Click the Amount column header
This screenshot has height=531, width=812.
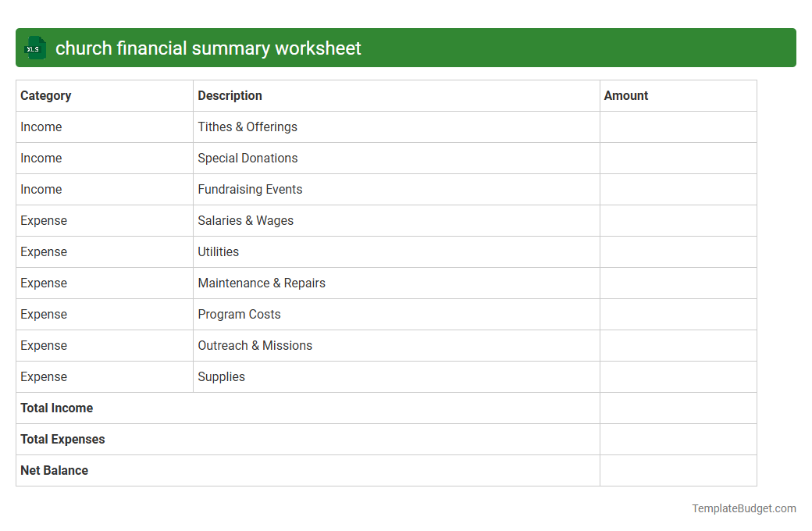pyautogui.click(x=625, y=95)
